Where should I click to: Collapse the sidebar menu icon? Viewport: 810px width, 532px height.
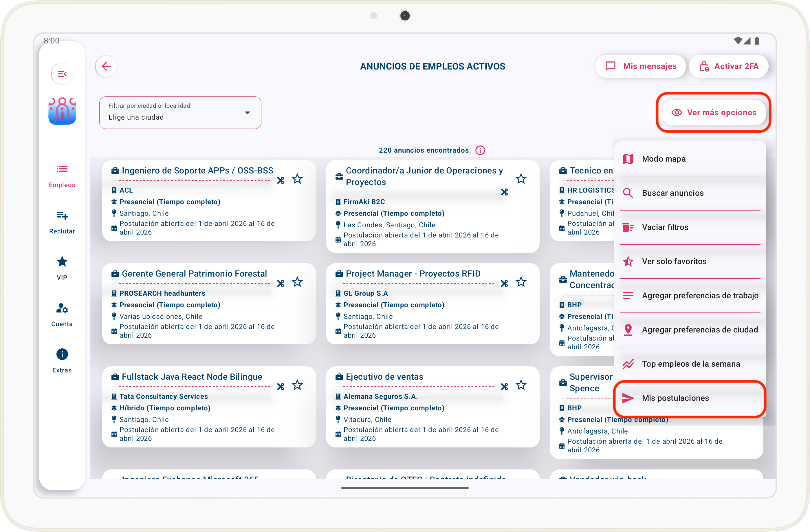point(62,74)
